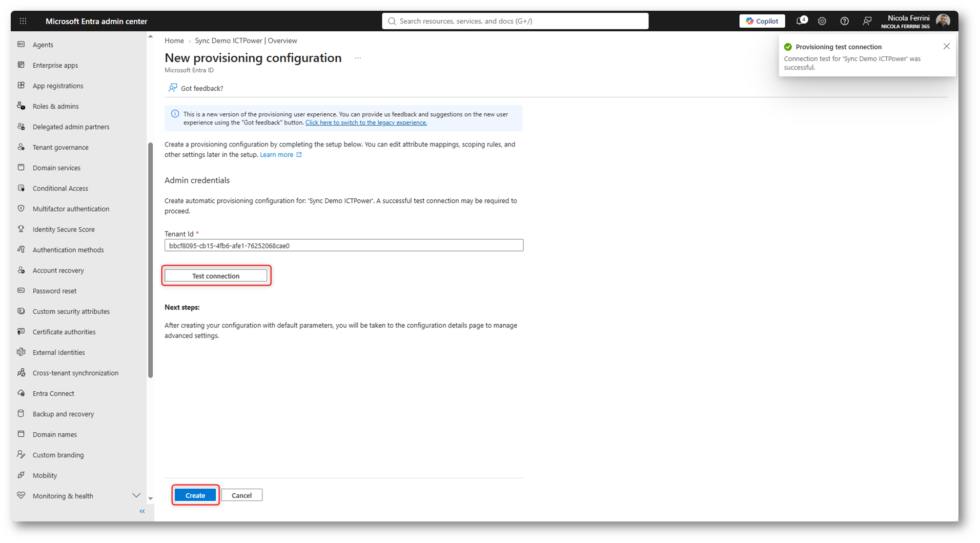Click the Mobility icon
Screen dimensions: 980x543
click(21, 475)
